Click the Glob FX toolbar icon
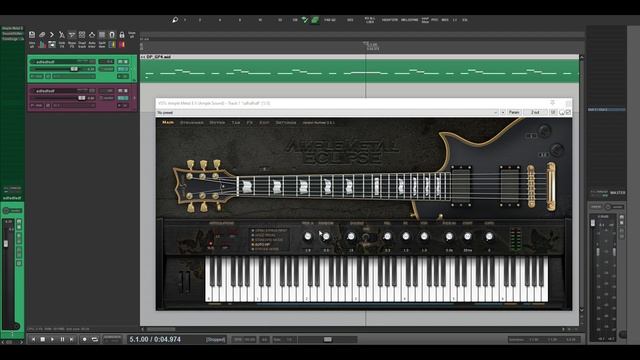 (x=62, y=44)
